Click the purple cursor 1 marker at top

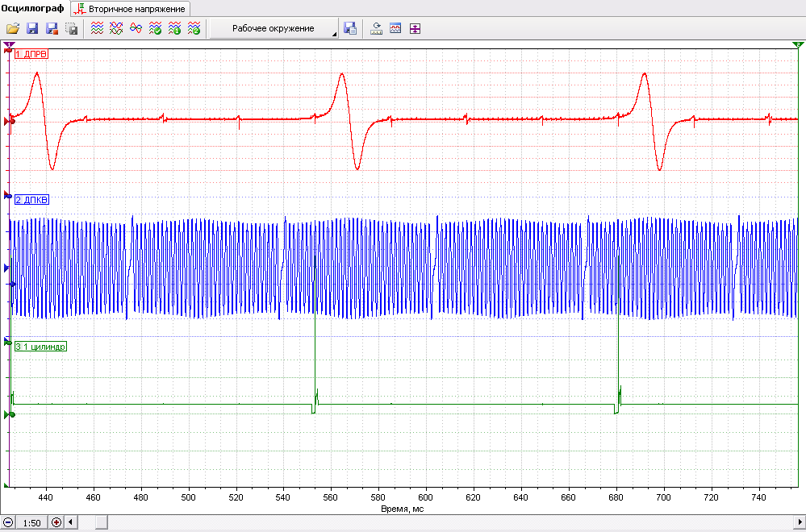(9, 46)
